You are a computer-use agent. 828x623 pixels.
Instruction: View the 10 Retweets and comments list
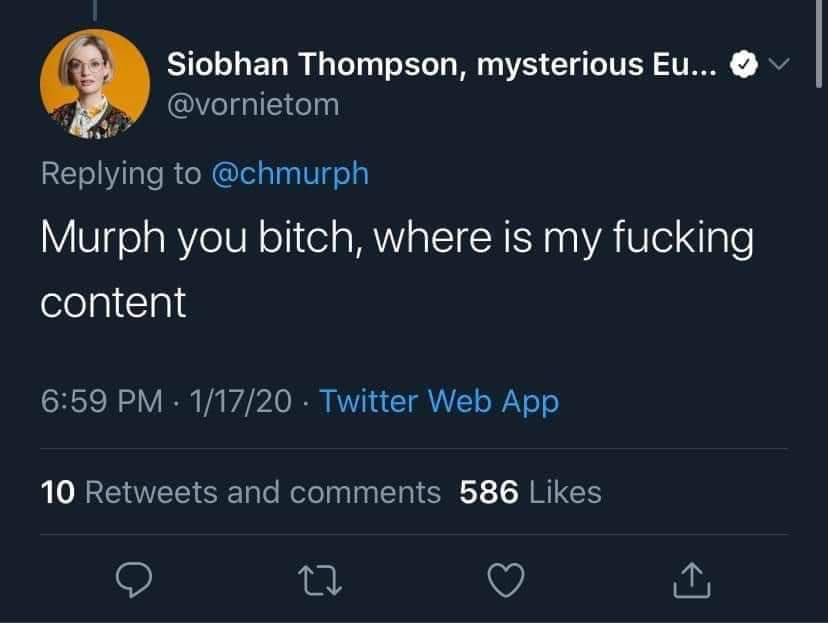coord(240,492)
